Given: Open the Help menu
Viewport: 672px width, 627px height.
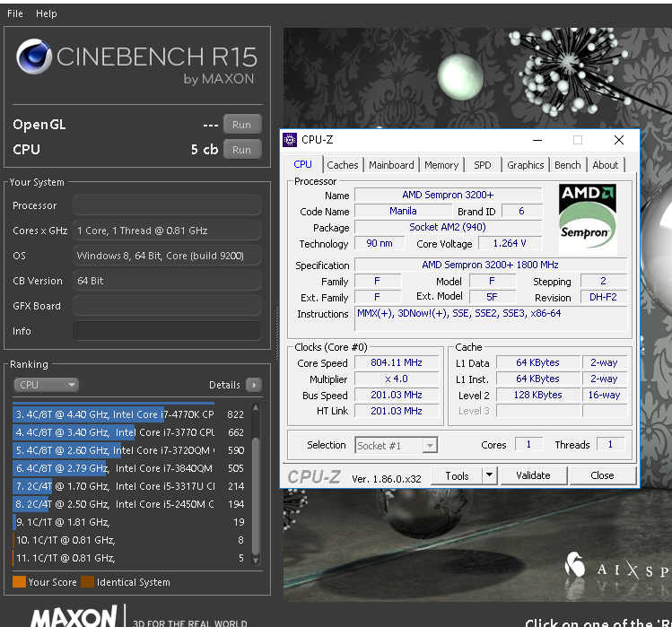Looking at the screenshot, I should 46,13.
